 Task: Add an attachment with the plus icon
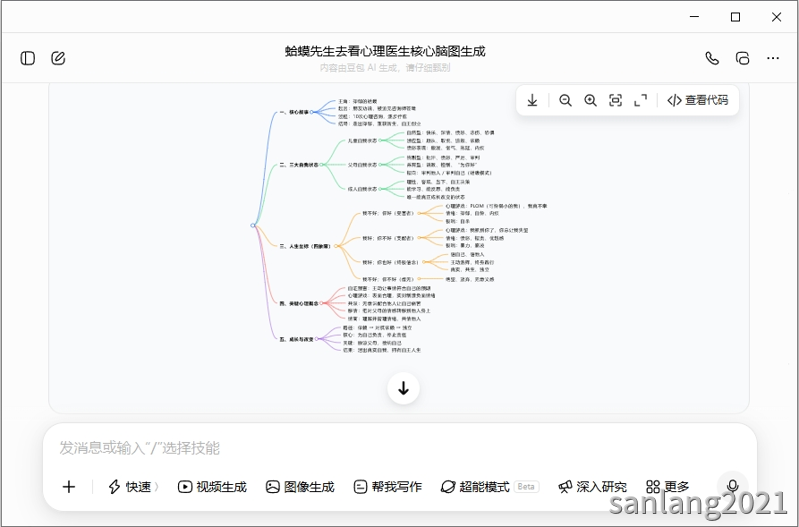coord(69,487)
